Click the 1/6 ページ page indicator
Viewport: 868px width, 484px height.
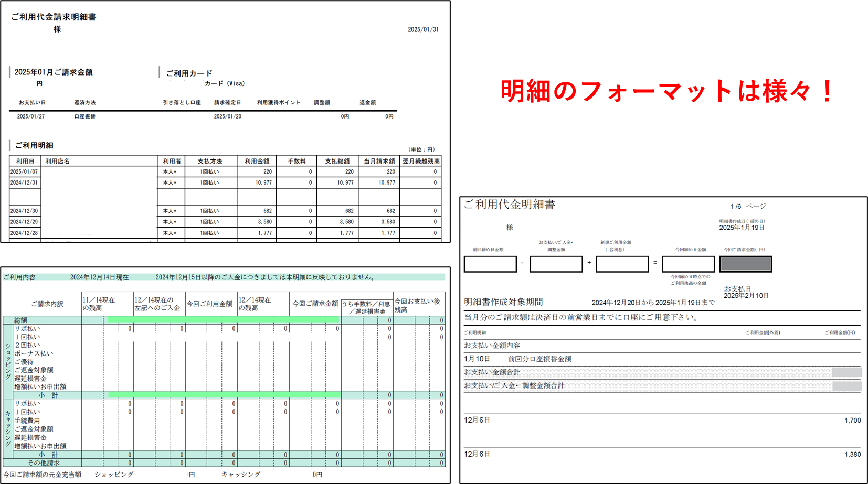coord(748,207)
